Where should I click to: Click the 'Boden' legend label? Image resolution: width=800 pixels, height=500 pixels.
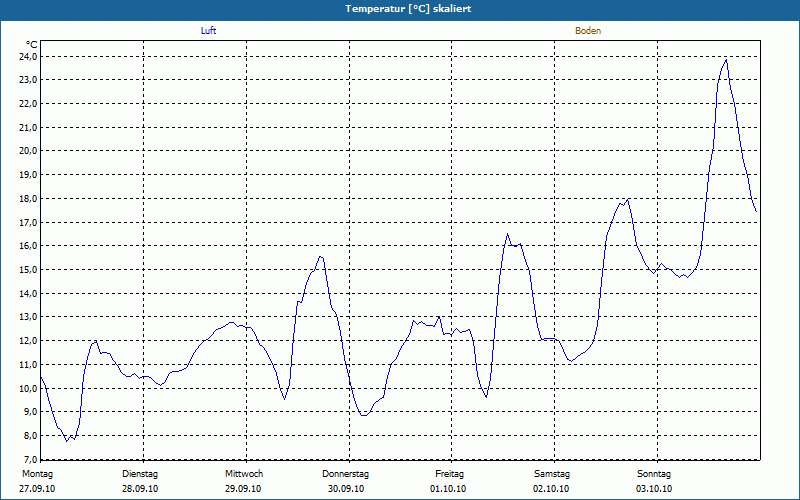pyautogui.click(x=588, y=31)
